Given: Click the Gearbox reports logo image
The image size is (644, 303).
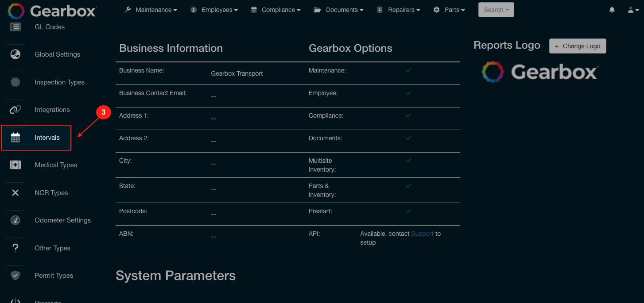Looking at the screenshot, I should pos(539,72).
